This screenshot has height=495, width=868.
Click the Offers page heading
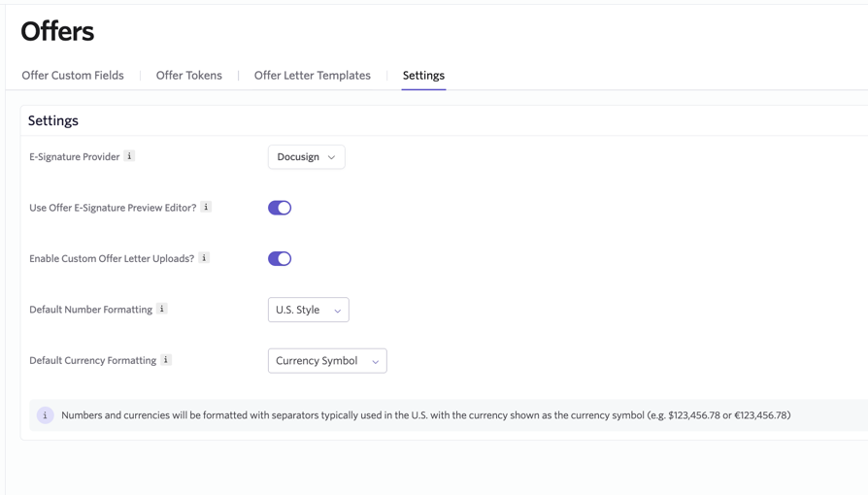pos(57,32)
